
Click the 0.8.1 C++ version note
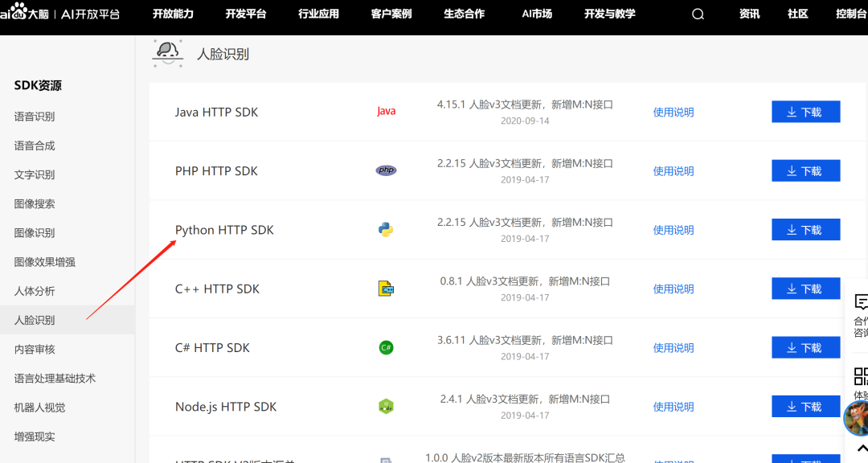(x=525, y=281)
